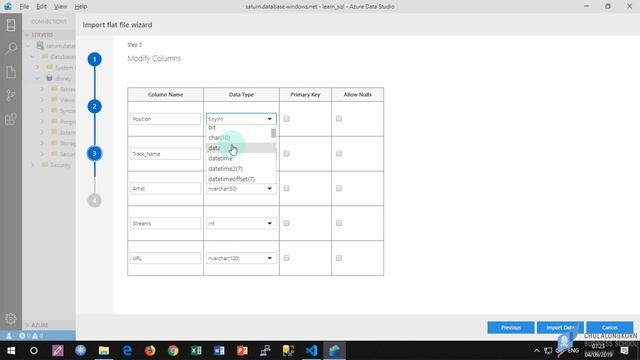Open the URL data type dropdown
This screenshot has width=640, height=360.
[241, 258]
